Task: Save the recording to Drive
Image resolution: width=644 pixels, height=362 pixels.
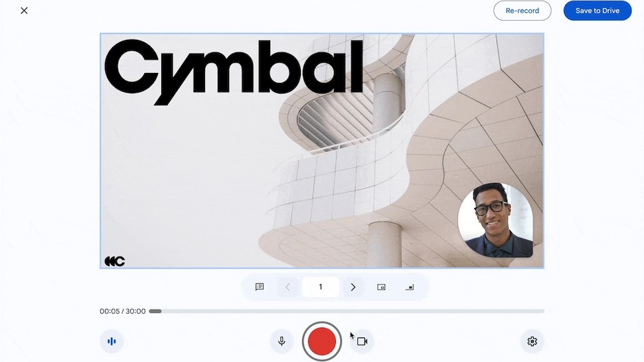Action: click(x=597, y=11)
